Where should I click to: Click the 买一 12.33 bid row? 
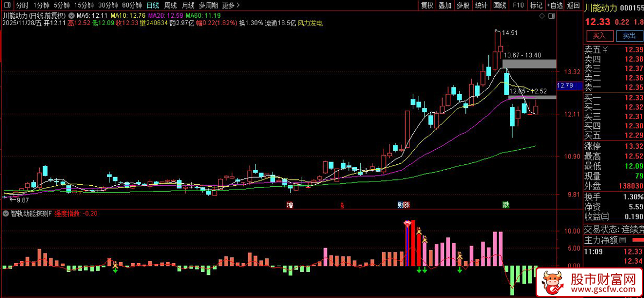(x=613, y=98)
